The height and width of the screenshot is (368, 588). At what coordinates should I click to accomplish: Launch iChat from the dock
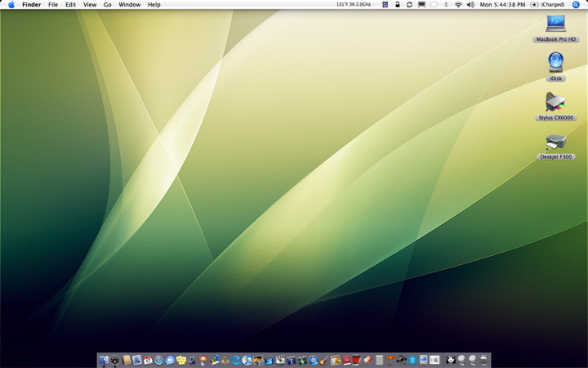point(170,360)
